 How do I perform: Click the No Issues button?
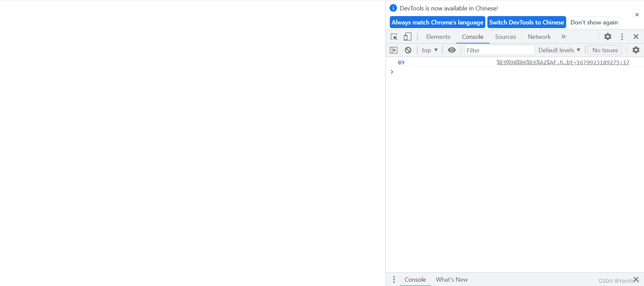click(x=605, y=50)
